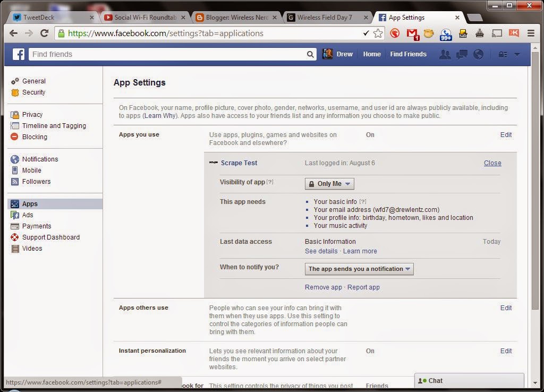Reload the page with the refresh icon
The width and height of the screenshot is (544, 392).
pyautogui.click(x=44, y=33)
